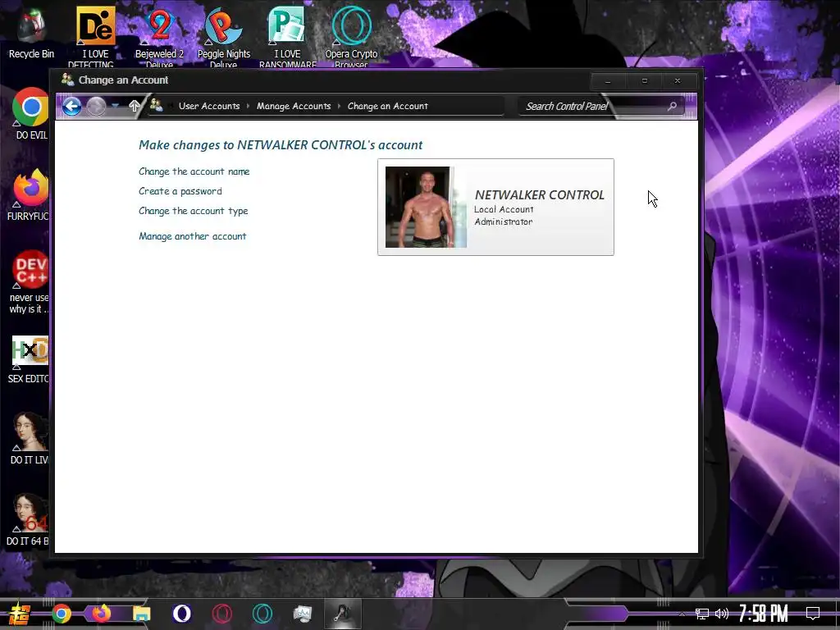
Task: Expand breadcrumb arrow after User Accounts
Action: (248, 106)
